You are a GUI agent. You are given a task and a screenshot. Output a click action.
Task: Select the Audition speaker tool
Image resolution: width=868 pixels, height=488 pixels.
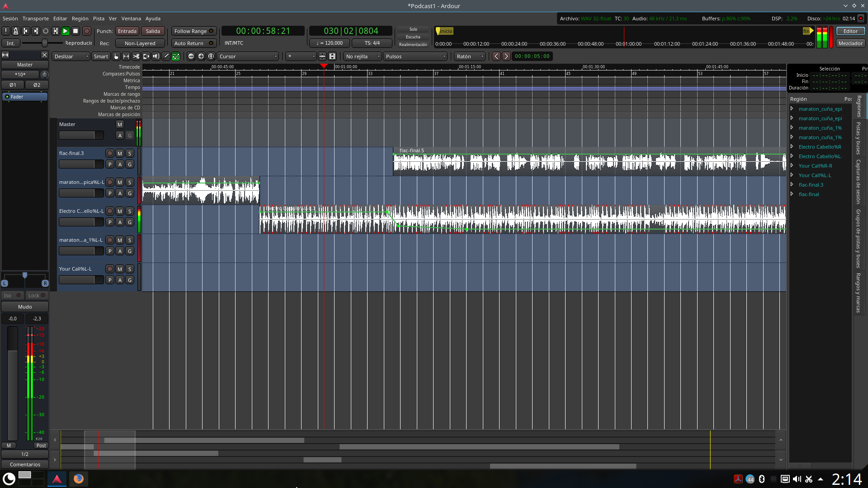coord(156,56)
